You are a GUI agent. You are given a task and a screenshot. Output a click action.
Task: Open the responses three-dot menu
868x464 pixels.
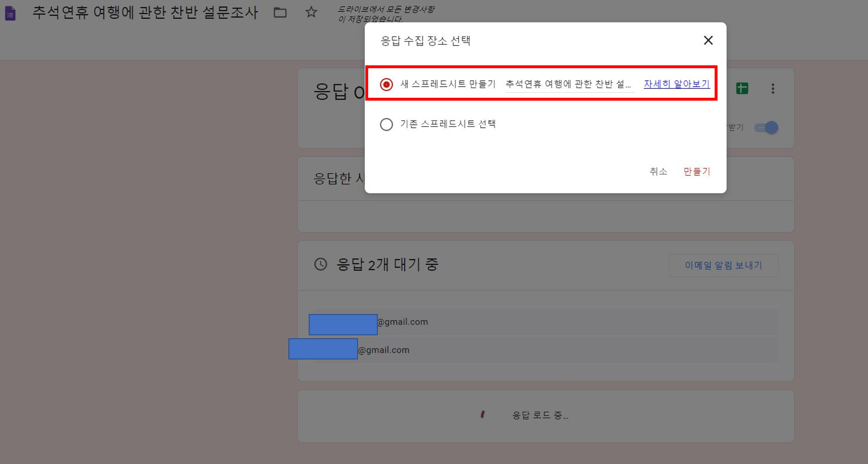[x=773, y=89]
